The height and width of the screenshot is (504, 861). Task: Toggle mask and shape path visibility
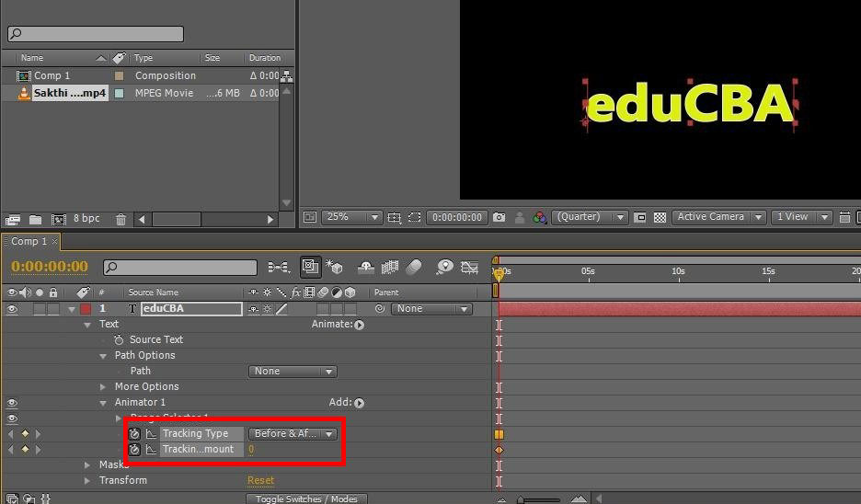tap(415, 217)
